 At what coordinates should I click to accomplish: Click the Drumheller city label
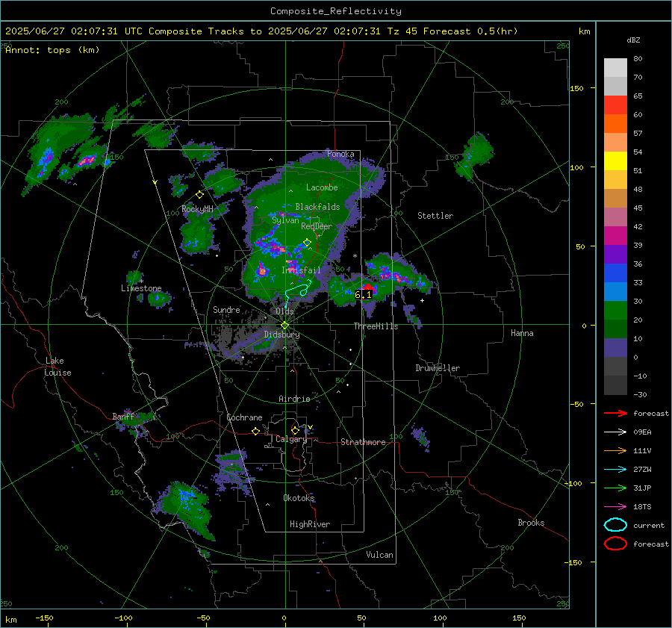[438, 368]
